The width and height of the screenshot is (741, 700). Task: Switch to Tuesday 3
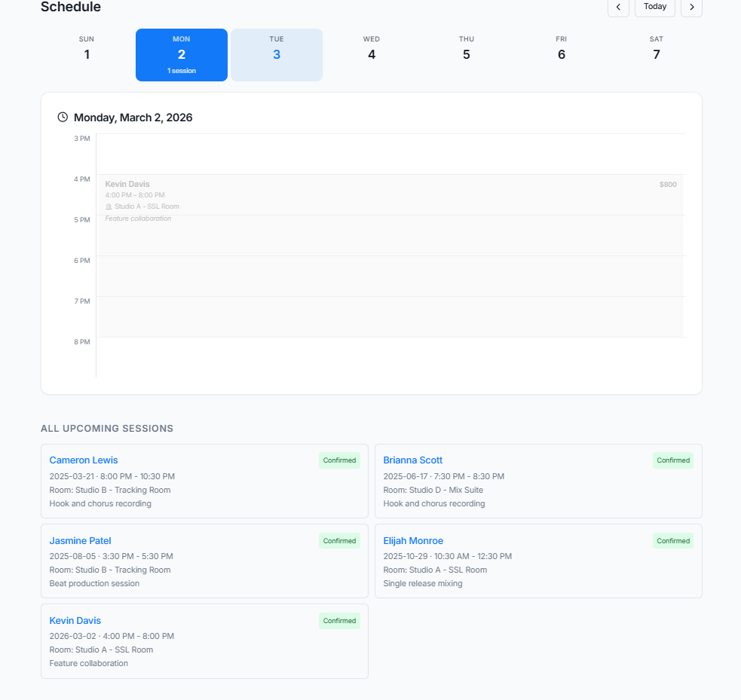click(277, 55)
